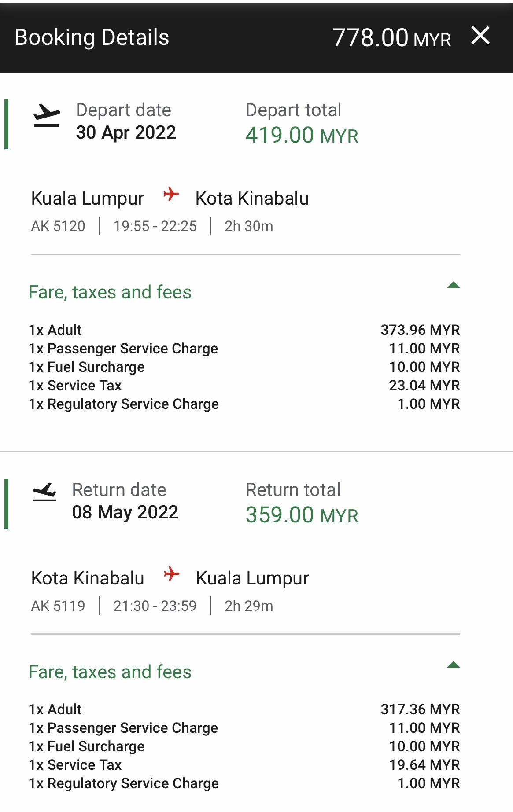Select flight number AK 5119
The height and width of the screenshot is (812, 513).
click(x=58, y=606)
